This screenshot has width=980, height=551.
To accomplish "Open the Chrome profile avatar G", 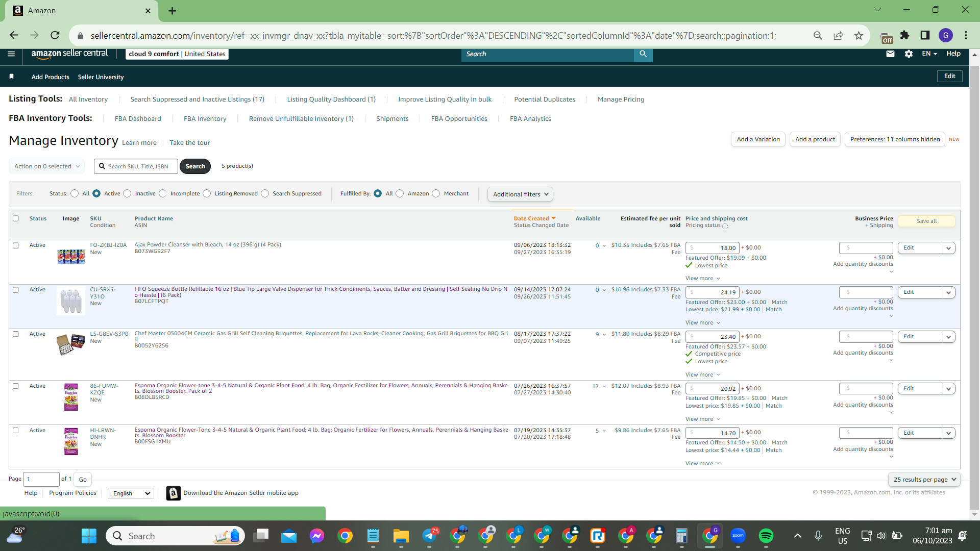I will 946,35.
